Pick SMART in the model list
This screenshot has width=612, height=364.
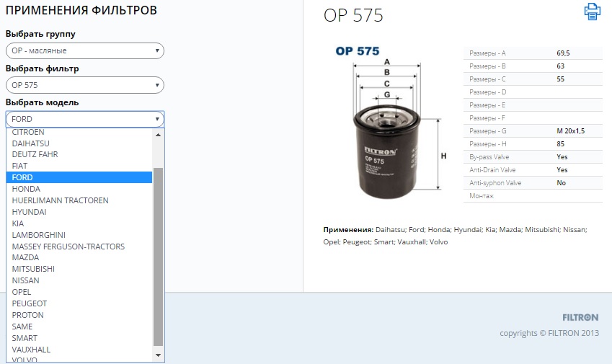[79, 338]
